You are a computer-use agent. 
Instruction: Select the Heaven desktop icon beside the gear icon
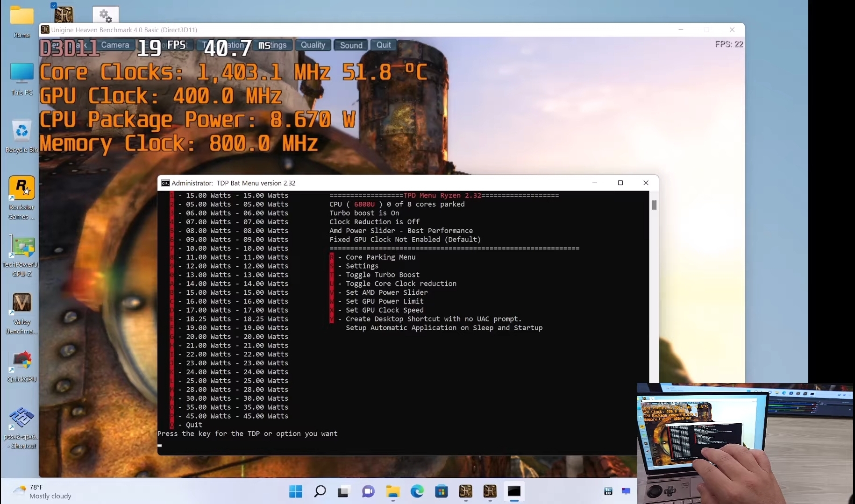[64, 14]
